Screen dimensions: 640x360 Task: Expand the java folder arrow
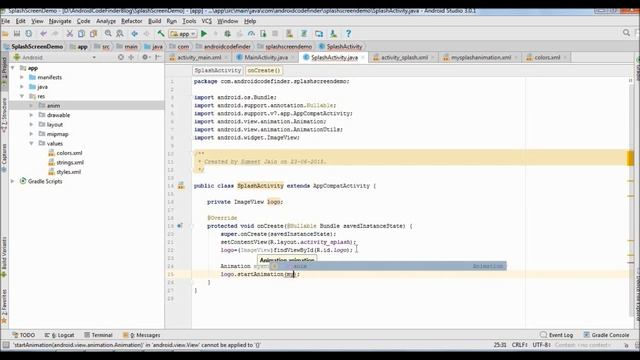pos(22,87)
